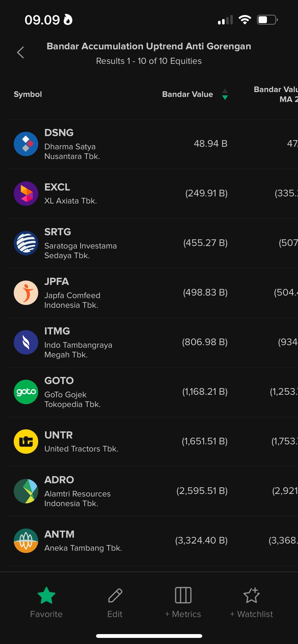Viewport: 298px width, 644px height.
Task: Tap the UNTR yellow logo
Action: click(x=26, y=442)
